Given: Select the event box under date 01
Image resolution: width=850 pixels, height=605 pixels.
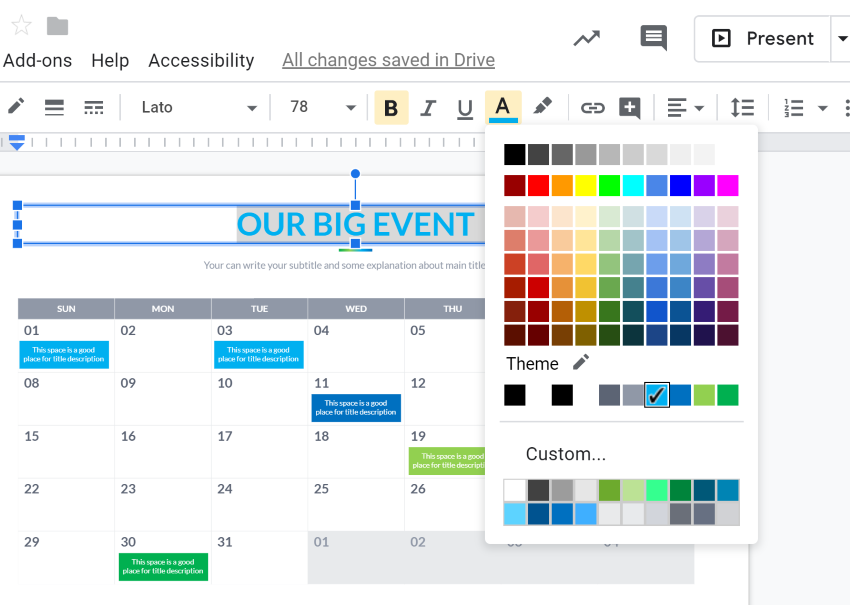Looking at the screenshot, I should tap(64, 355).
